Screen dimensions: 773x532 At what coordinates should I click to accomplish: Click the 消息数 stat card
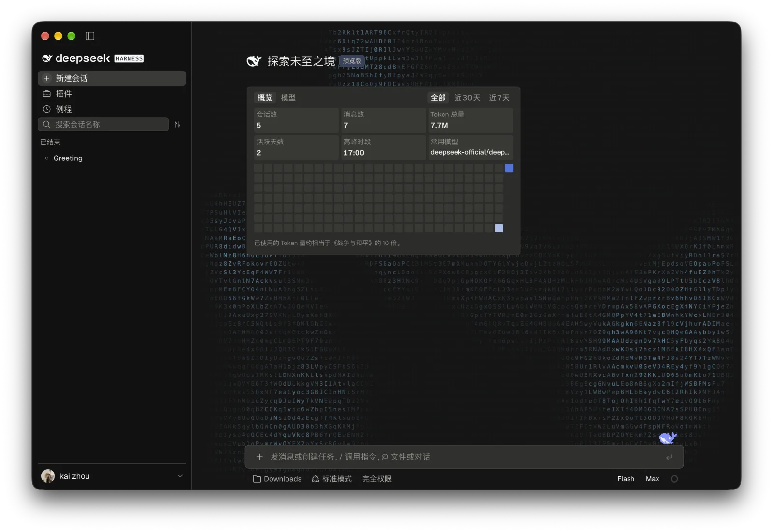(383, 120)
